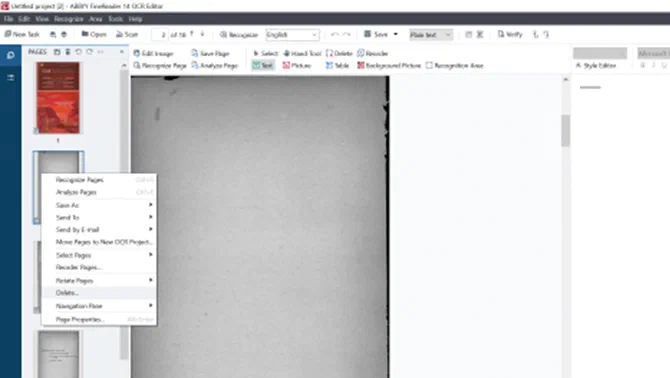Open the Help menu
The image size is (670, 378).
(135, 19)
